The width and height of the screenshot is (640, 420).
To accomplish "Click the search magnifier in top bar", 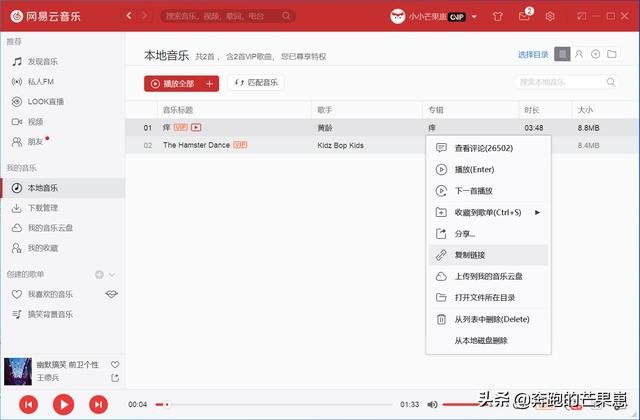I will 286,16.
